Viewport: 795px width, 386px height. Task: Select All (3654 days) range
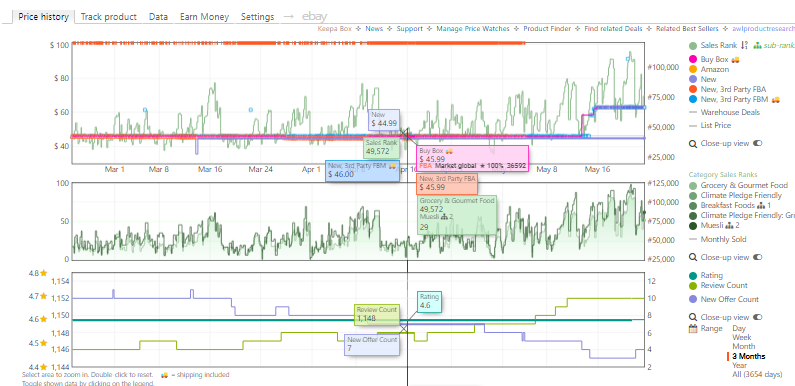757,374
